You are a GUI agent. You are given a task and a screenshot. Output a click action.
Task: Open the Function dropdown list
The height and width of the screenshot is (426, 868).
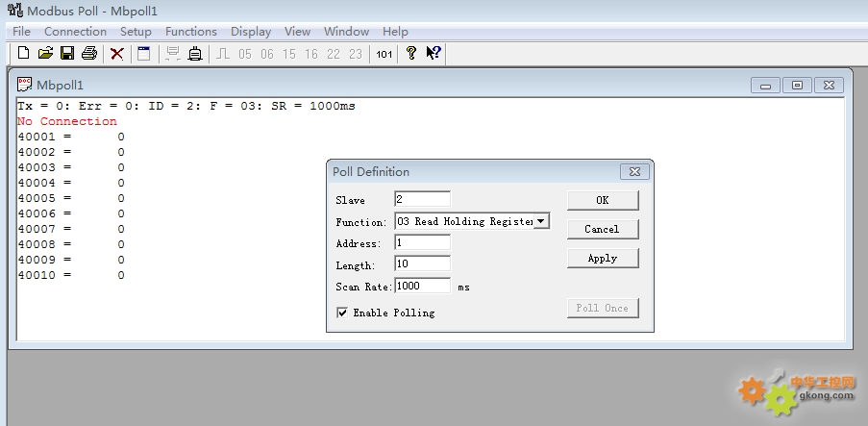pyautogui.click(x=541, y=221)
